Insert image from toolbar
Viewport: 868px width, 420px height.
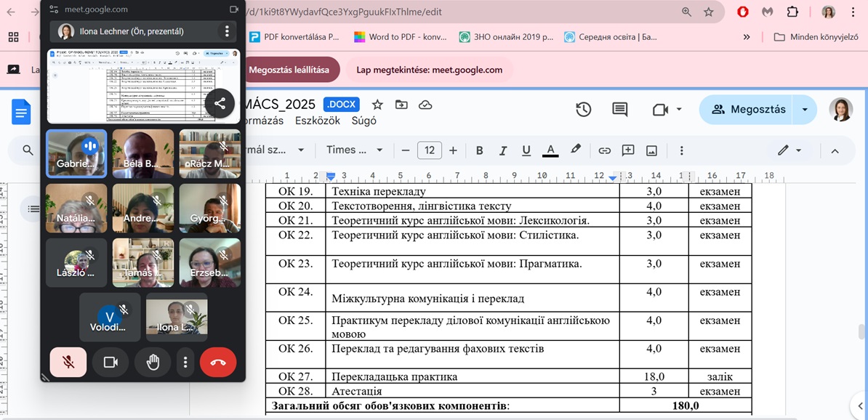tap(651, 150)
